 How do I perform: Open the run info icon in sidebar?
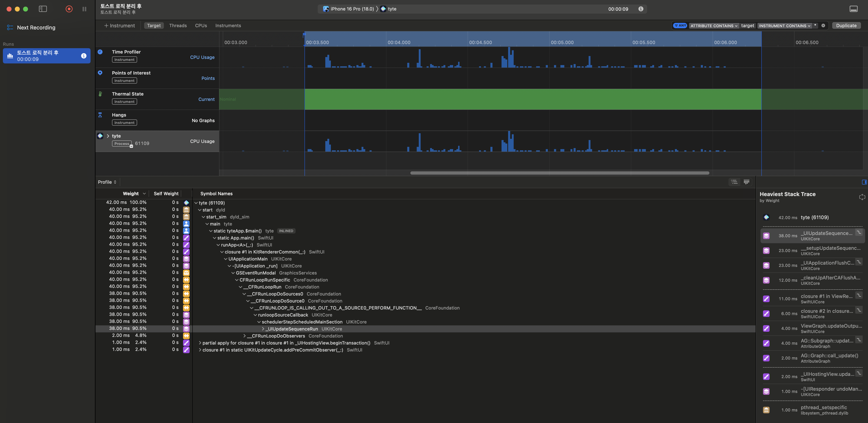pyautogui.click(x=84, y=56)
